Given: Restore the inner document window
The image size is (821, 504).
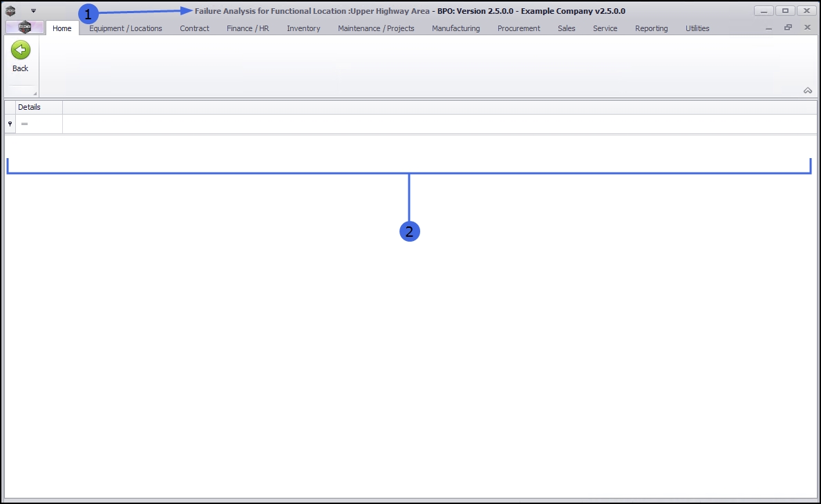Looking at the screenshot, I should [788, 27].
